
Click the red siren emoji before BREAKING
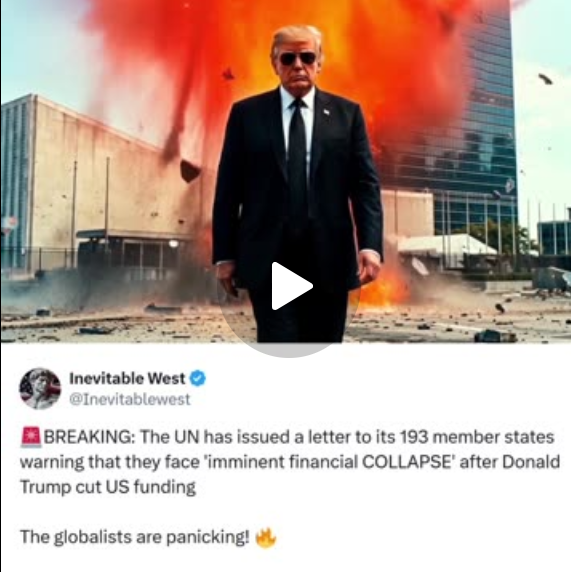(x=31, y=437)
